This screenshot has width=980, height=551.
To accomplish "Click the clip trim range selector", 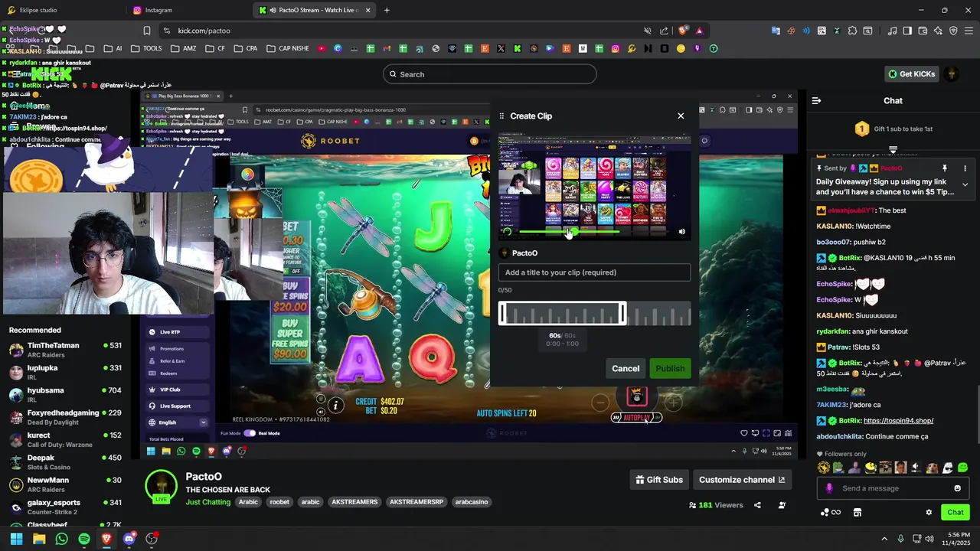I will [563, 313].
